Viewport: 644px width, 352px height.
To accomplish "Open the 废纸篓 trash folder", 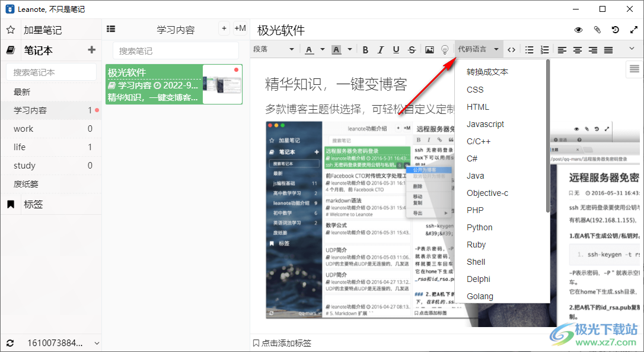I will (51, 184).
